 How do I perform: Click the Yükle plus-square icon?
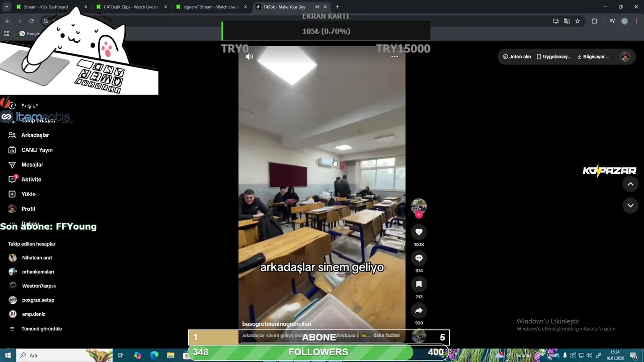(x=12, y=194)
